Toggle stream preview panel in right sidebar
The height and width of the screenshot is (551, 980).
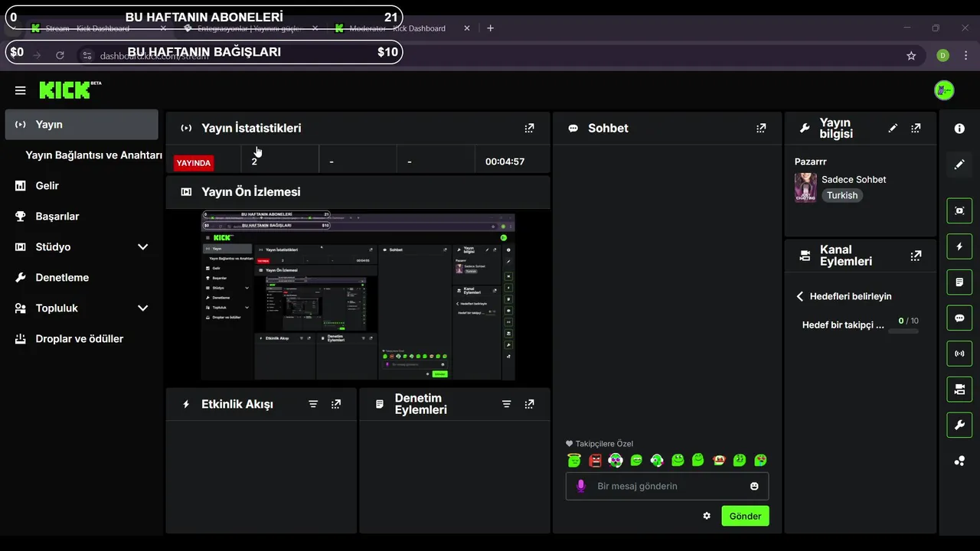959,210
